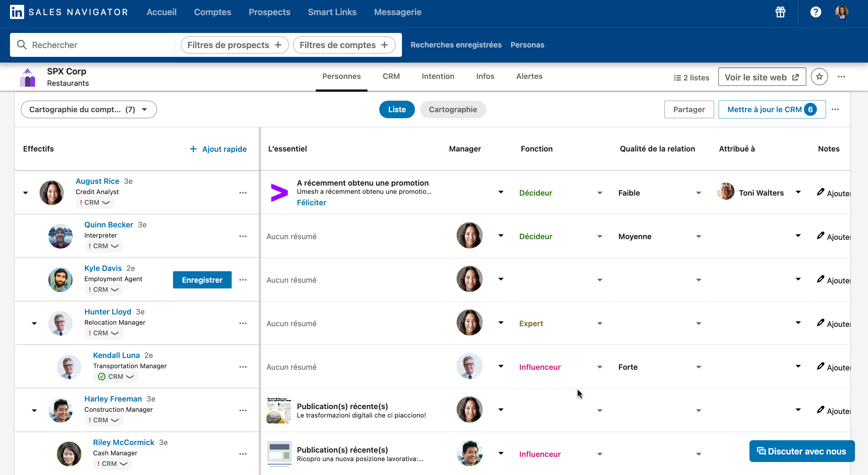
Task: Switch to the CRM tab
Action: point(391,76)
